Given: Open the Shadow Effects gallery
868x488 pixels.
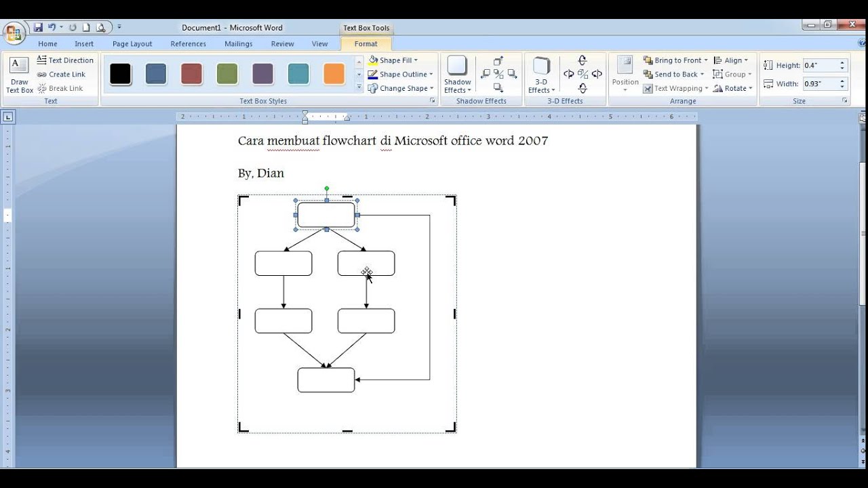Looking at the screenshot, I should (x=458, y=75).
